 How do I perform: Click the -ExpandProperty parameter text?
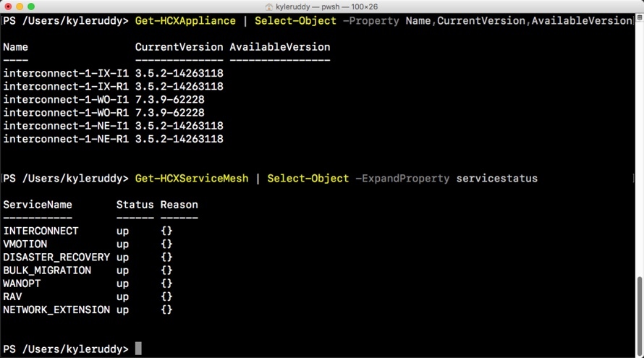point(402,179)
